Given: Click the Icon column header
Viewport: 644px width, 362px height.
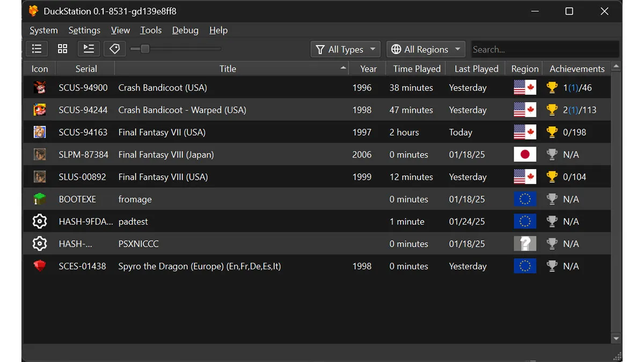Looking at the screenshot, I should (x=40, y=69).
